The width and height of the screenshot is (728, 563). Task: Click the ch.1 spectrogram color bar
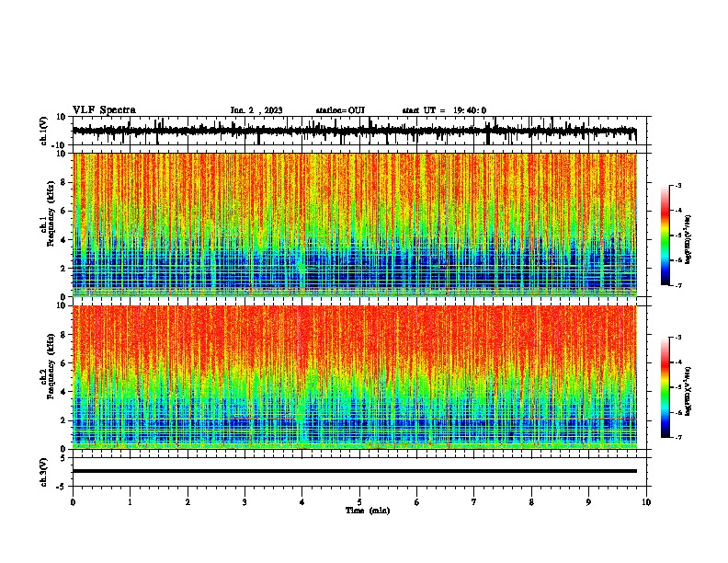[665, 236]
